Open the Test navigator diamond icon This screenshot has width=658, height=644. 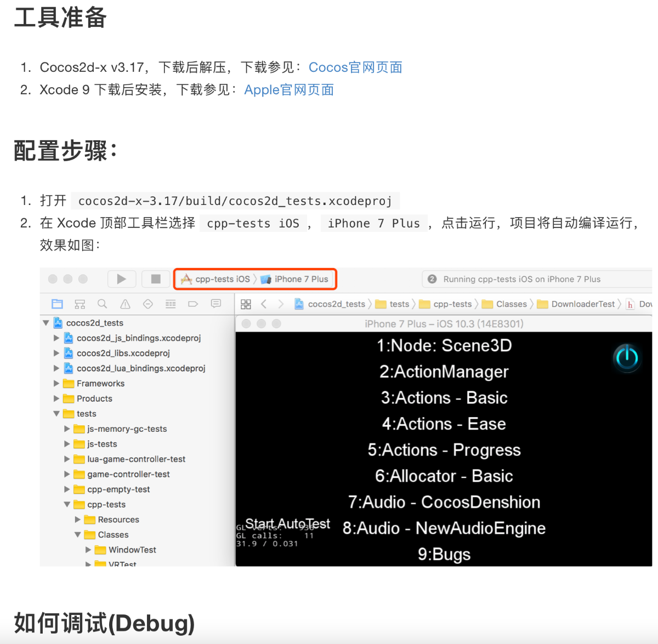coord(148,304)
